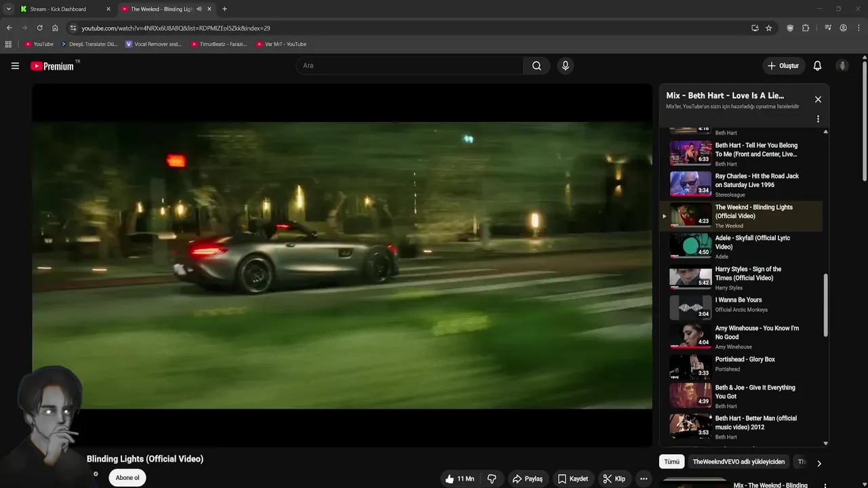Open the shield extension icon
868x488 pixels.
pos(790,28)
